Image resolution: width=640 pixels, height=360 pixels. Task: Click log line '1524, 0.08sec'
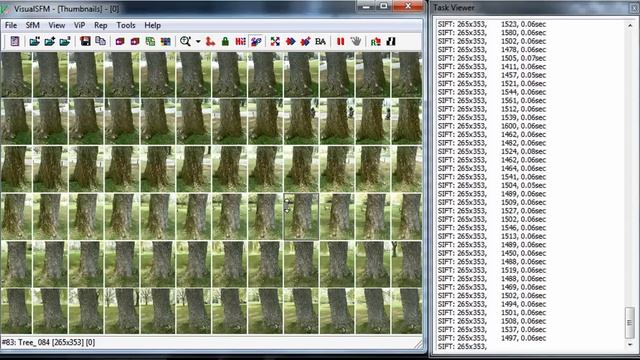tap(491, 151)
